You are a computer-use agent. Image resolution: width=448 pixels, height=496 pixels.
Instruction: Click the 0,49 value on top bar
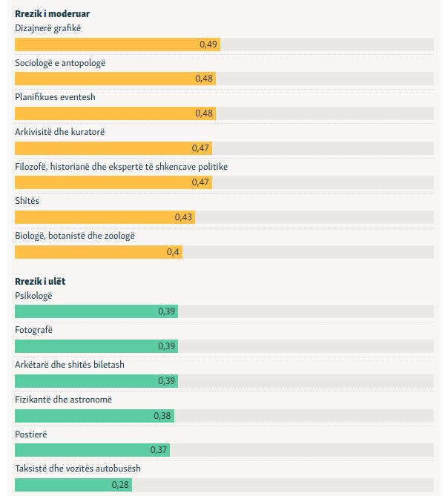pos(208,45)
